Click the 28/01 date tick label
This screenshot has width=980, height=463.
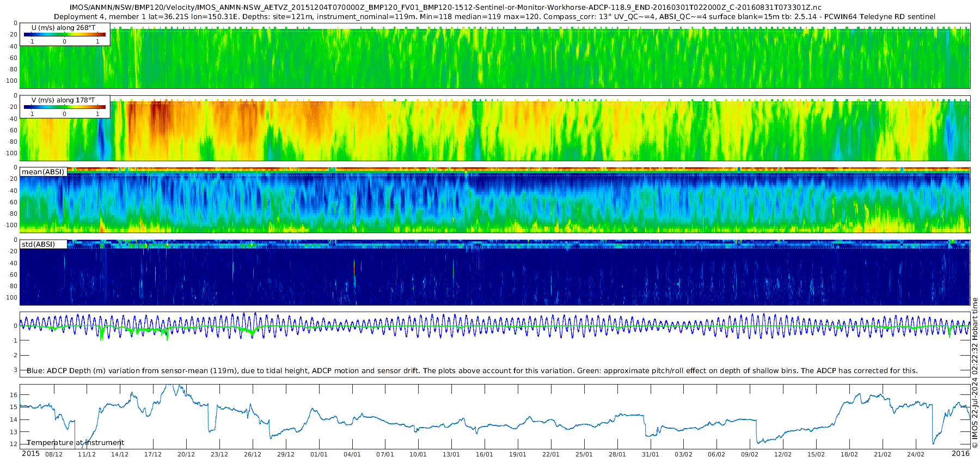tap(617, 454)
